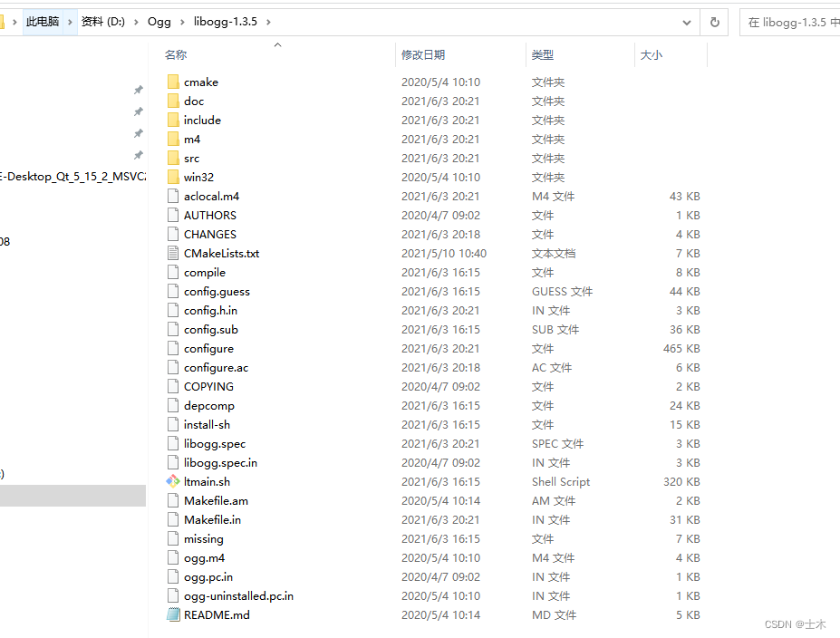Toggle sort order via the 名称 column arrow
The height and width of the screenshot is (638, 840).
[277, 43]
